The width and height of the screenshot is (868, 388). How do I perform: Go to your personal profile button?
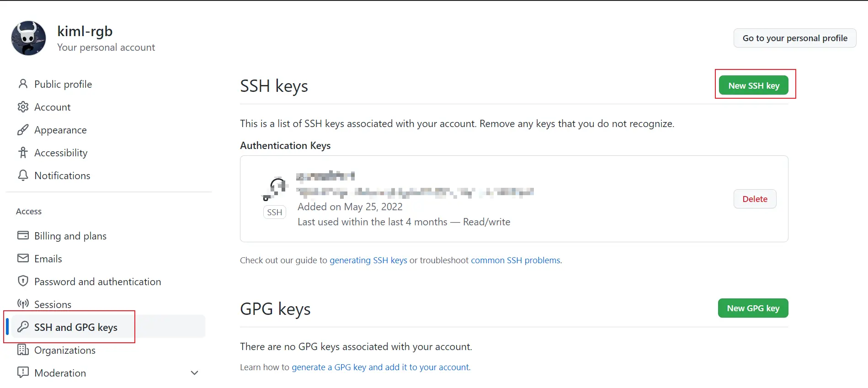tap(794, 38)
